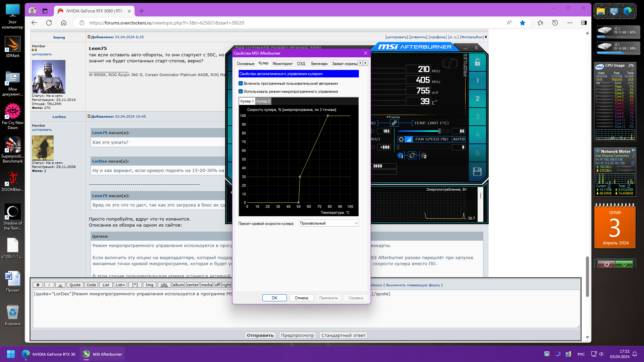Select the Кулер 2 tab
644x362 pixels.
(x=263, y=101)
